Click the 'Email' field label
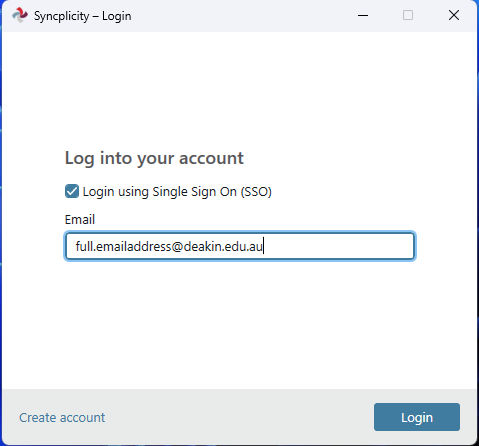Viewport: 479px width, 446px height. [80, 220]
